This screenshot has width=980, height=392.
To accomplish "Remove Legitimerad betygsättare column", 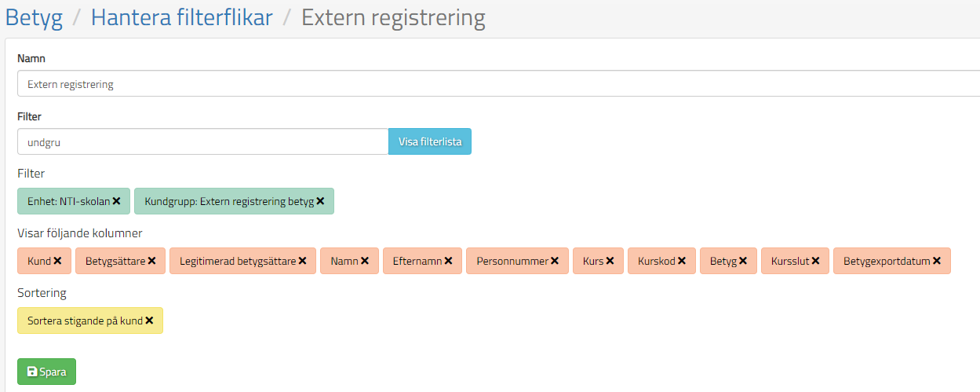I will coord(302,261).
